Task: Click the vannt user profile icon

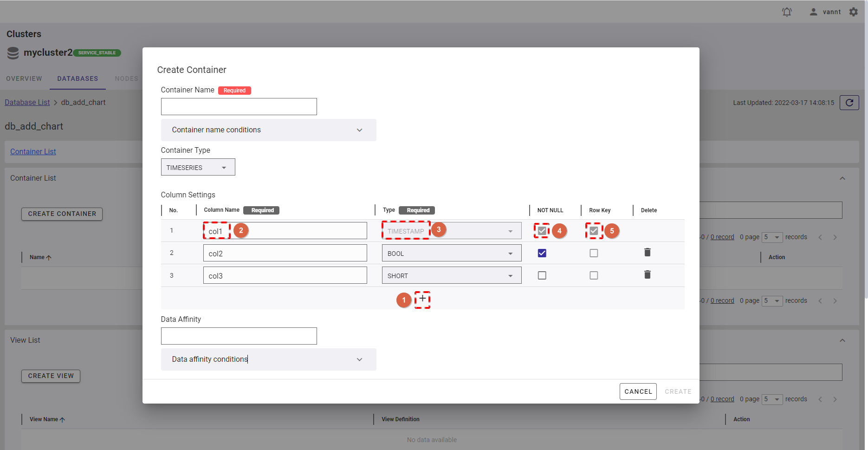Action: [813, 12]
